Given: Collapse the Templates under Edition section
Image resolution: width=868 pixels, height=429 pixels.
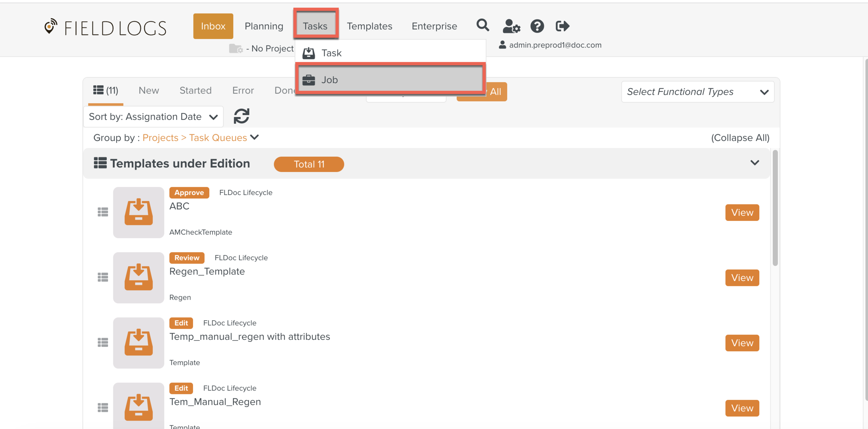Looking at the screenshot, I should 754,163.
